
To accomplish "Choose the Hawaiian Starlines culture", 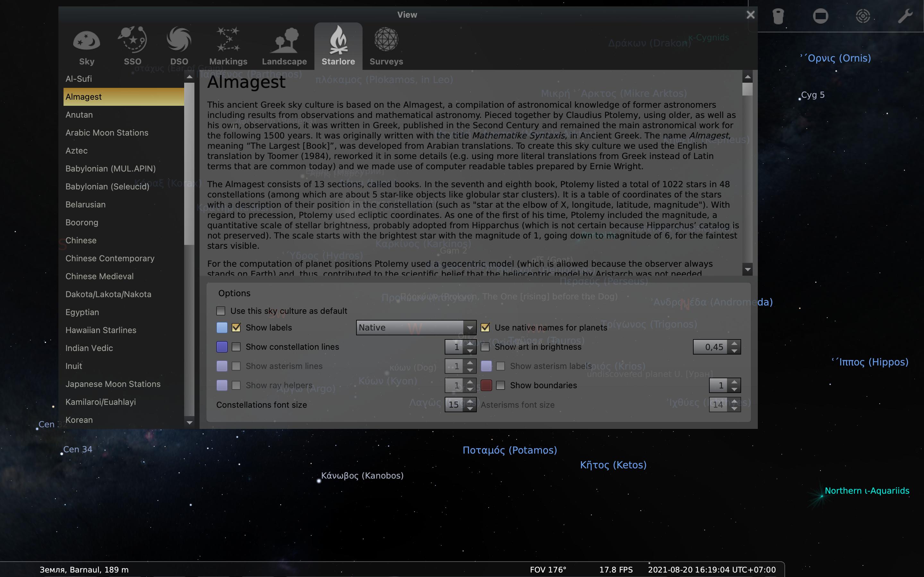I will click(x=101, y=330).
